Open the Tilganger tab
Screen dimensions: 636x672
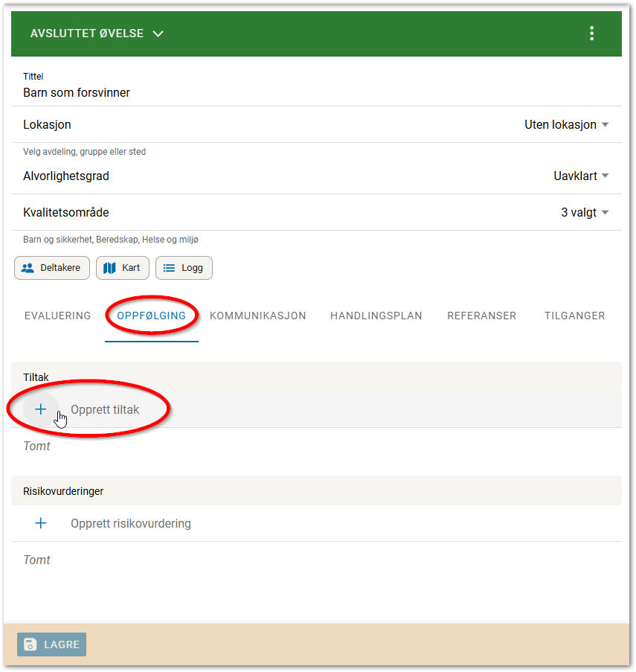574,316
